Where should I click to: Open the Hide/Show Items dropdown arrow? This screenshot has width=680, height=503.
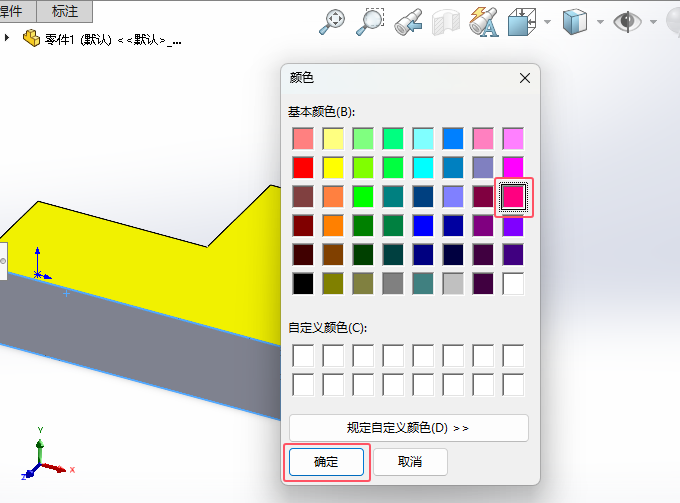[653, 22]
